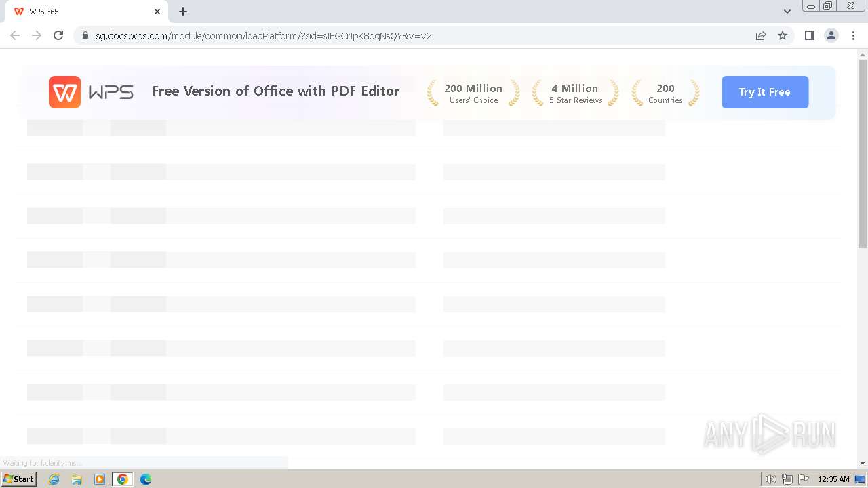Click scrollbar up arrow
This screenshot has width=868, height=488.
pyautogui.click(x=863, y=54)
